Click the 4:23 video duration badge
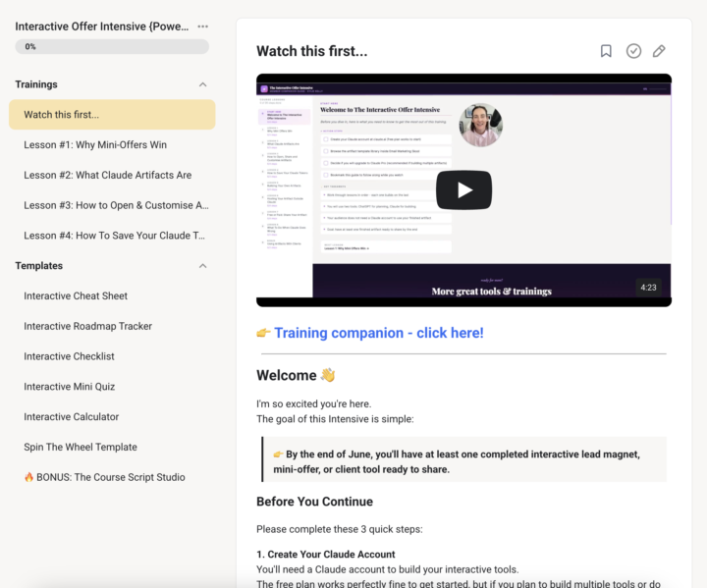Viewport: 707px width, 588px height. [648, 288]
